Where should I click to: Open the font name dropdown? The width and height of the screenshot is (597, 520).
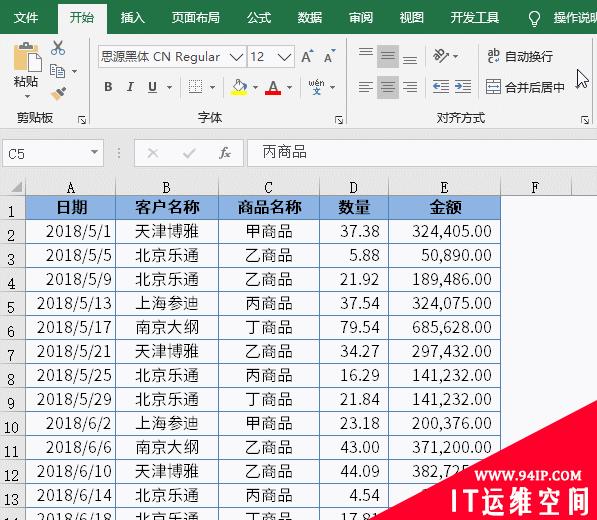[x=236, y=57]
